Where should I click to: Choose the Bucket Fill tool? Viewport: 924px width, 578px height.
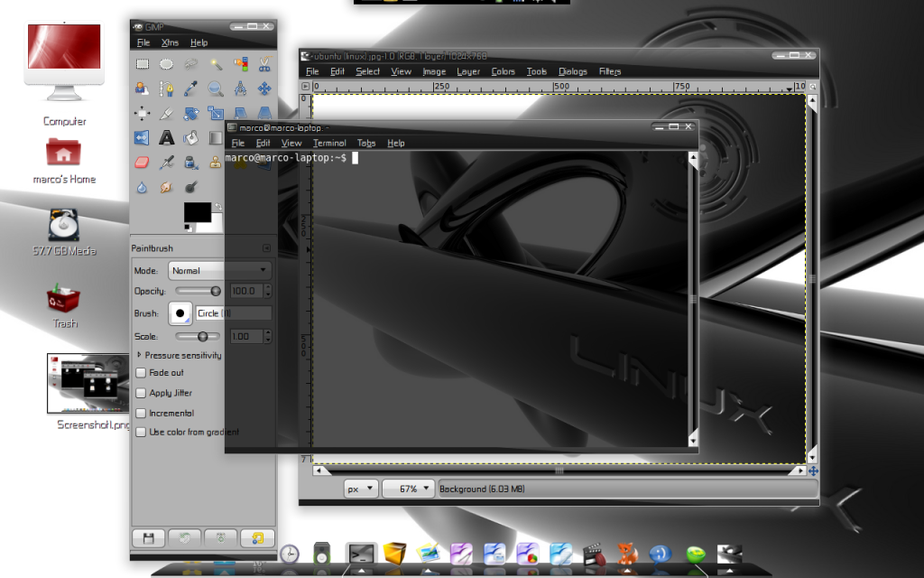click(191, 138)
